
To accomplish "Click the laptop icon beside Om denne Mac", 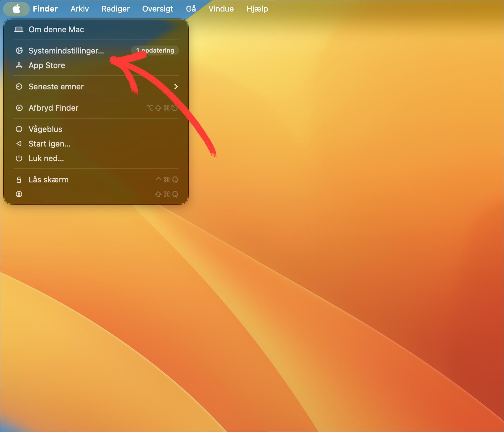I will point(19,29).
